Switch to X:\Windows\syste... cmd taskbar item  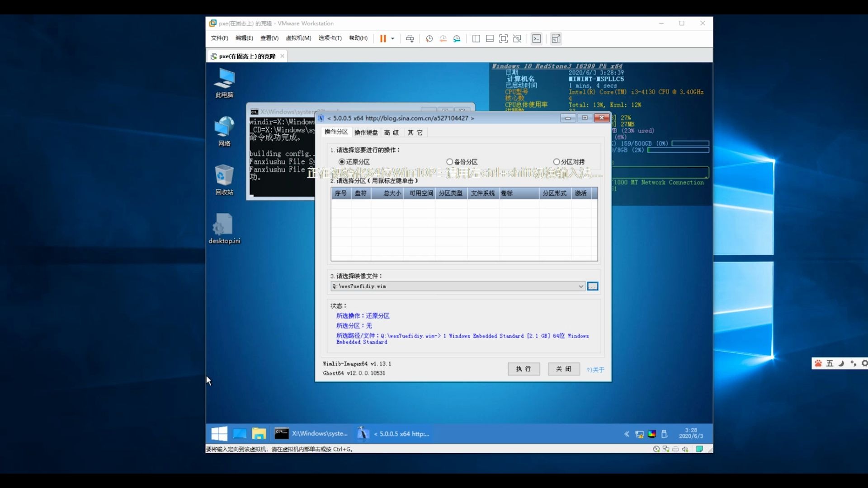[x=311, y=434]
